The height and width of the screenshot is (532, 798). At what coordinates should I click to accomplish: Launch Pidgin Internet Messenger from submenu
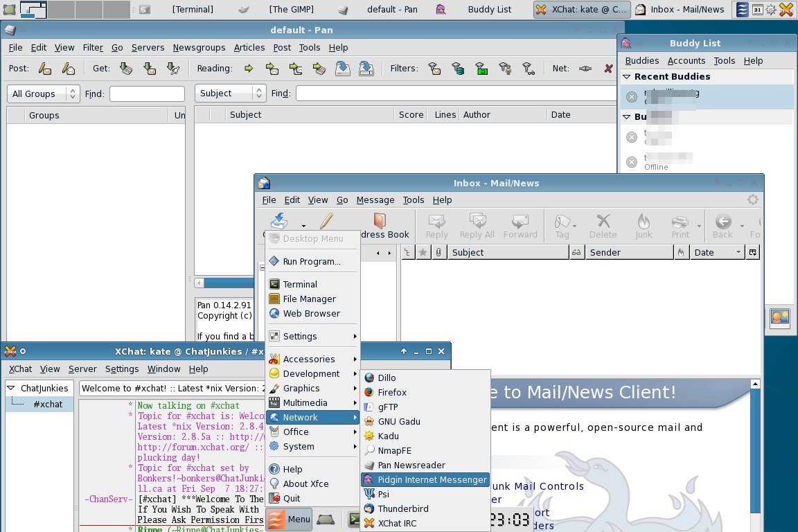tap(425, 479)
